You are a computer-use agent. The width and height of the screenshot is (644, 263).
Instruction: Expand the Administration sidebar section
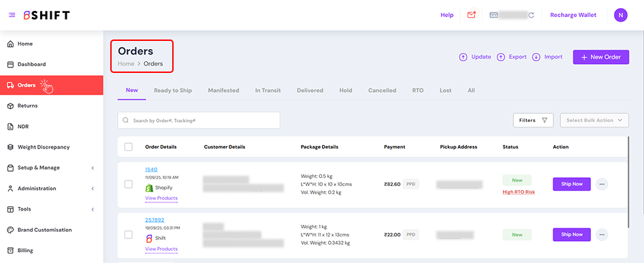[52, 189]
